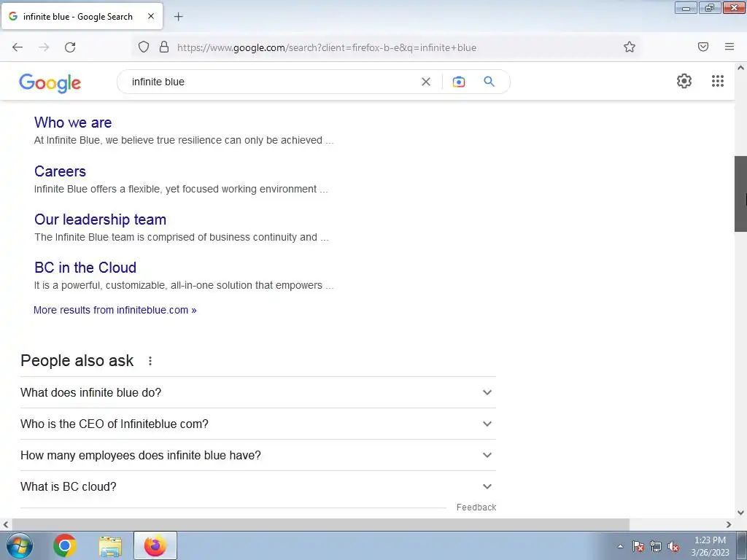Image resolution: width=747 pixels, height=560 pixels.
Task: Save page to Pocket
Action: coord(703,47)
